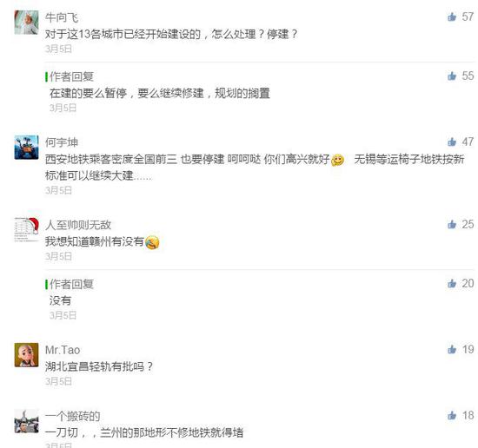
Task: Like the author reply '没有' with 20 likes
Action: pyautogui.click(x=452, y=284)
